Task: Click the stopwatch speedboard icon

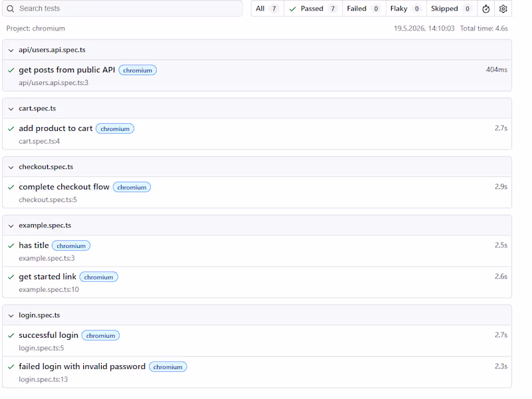Action: click(486, 9)
